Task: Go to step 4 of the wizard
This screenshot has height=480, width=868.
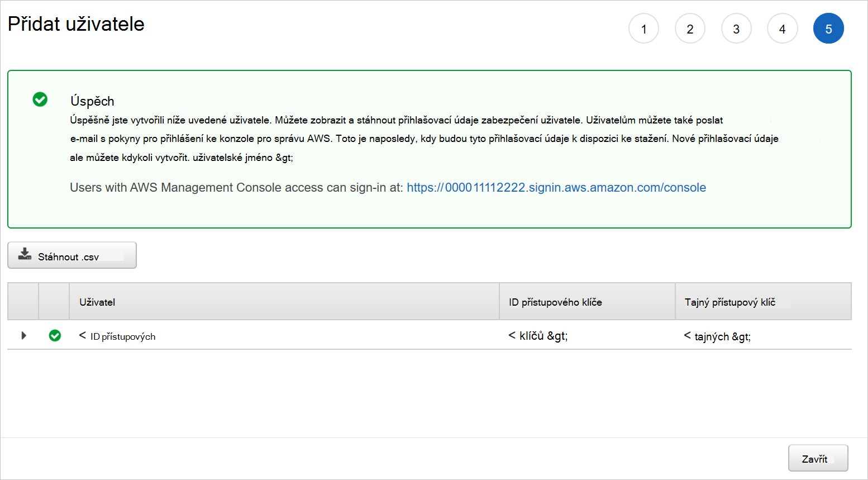Action: pyautogui.click(x=782, y=28)
